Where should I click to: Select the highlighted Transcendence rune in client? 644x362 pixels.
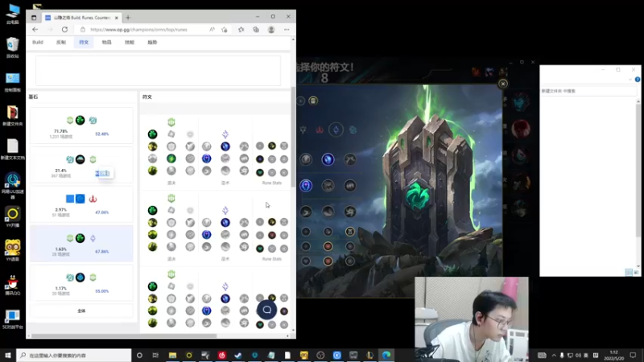click(306, 186)
